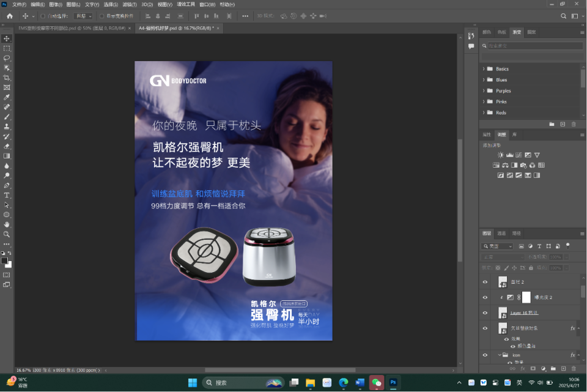Enable the Auto-Select checkbox

(x=43, y=16)
